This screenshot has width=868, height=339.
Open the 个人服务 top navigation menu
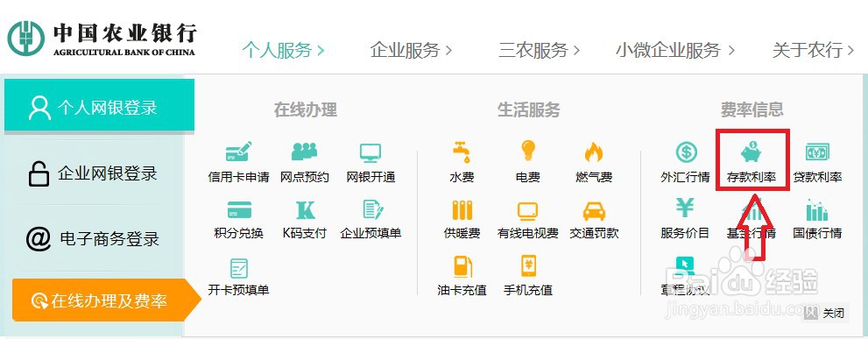(283, 51)
